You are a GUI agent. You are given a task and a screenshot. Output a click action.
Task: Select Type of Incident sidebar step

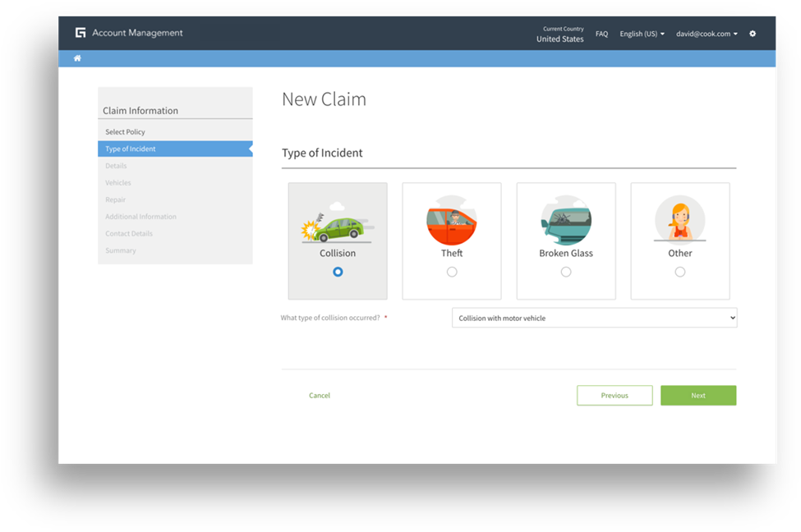(x=131, y=149)
